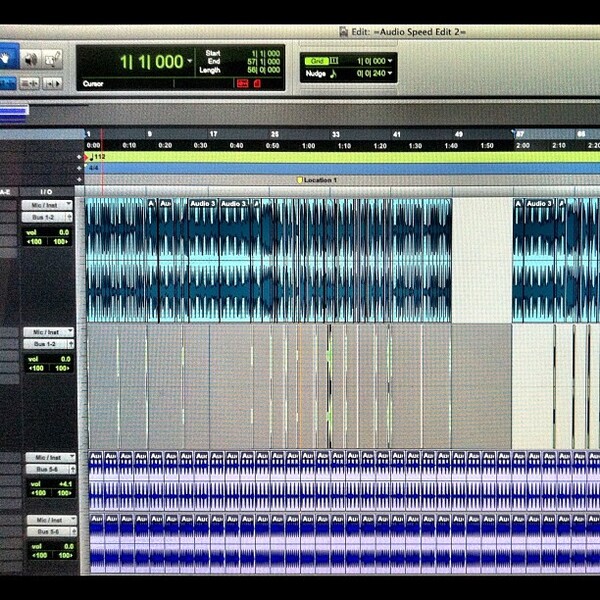Screen dimensions: 600x600
Task: Click the I/O column header
Action: tap(47, 192)
